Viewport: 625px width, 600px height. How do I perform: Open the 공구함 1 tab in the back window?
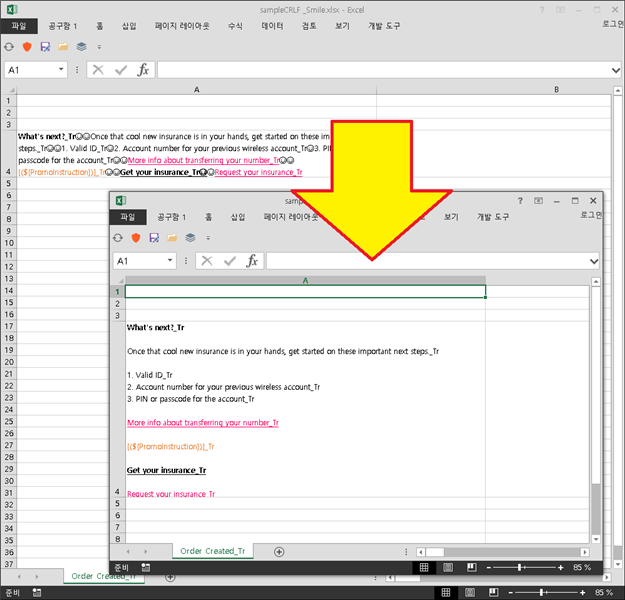point(63,26)
